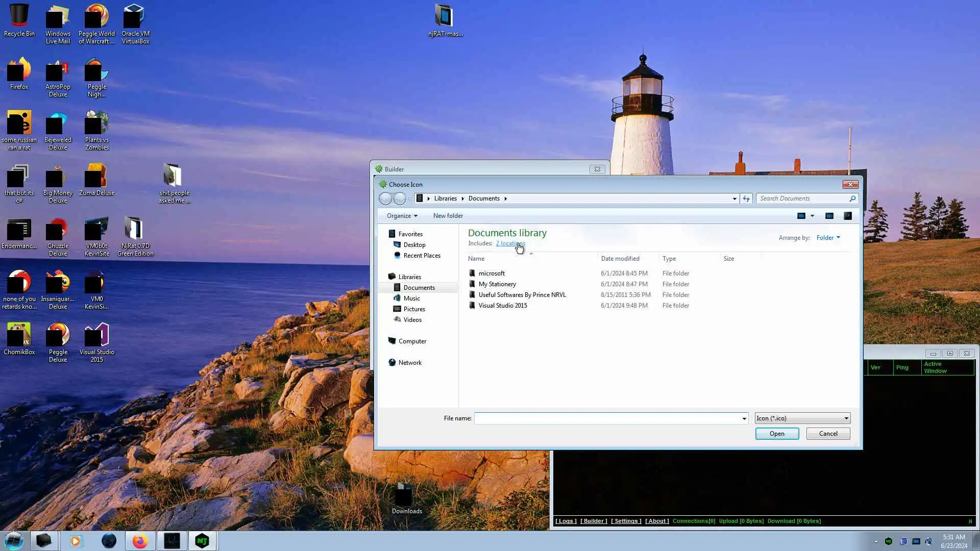Screen dimensions: 980x551
Task: Expand the Arrange by Folder dropdown
Action: pos(828,238)
